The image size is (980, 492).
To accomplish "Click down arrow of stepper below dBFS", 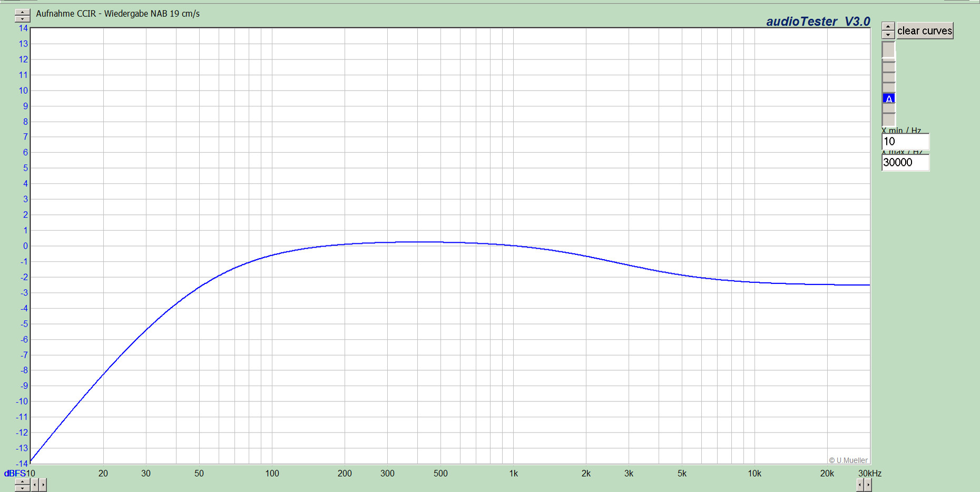I will coord(22,488).
